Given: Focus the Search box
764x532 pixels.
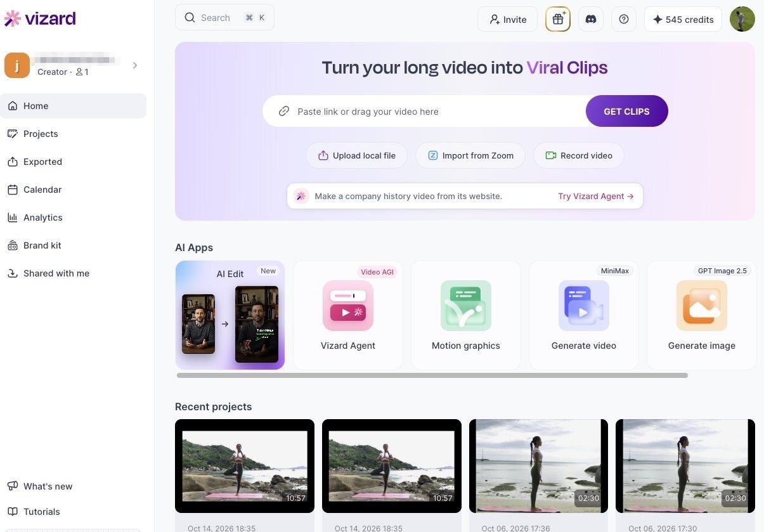Looking at the screenshot, I should (224, 18).
